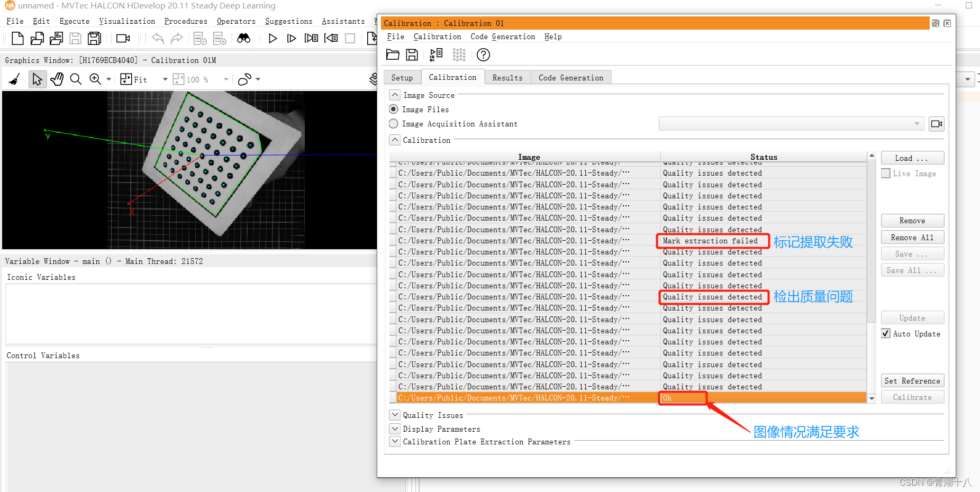Click the Step Out icon

[x=331, y=39]
